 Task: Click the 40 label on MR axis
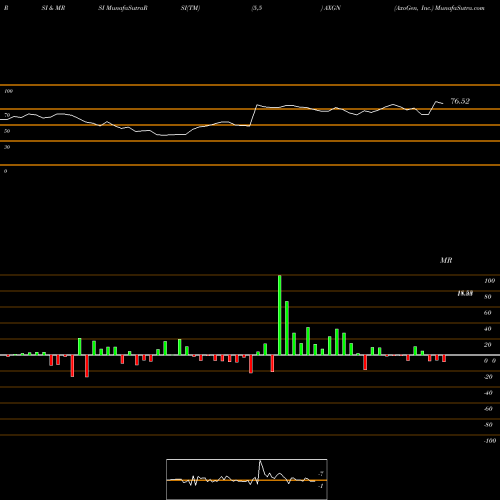[488, 329]
